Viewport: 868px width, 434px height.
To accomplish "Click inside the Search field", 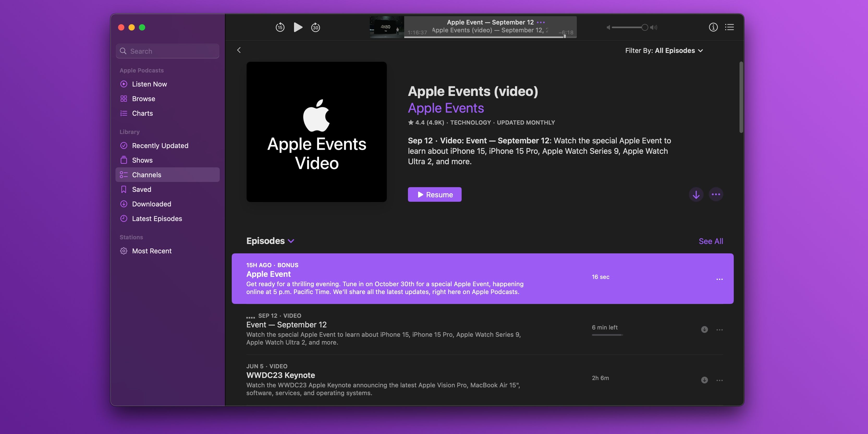I will (x=167, y=51).
